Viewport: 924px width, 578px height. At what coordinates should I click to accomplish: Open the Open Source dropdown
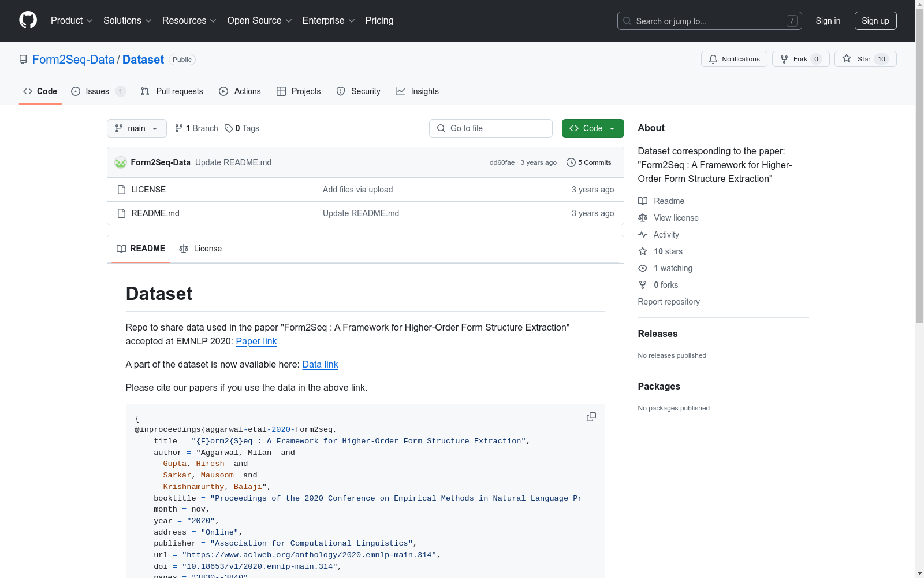pyautogui.click(x=260, y=21)
